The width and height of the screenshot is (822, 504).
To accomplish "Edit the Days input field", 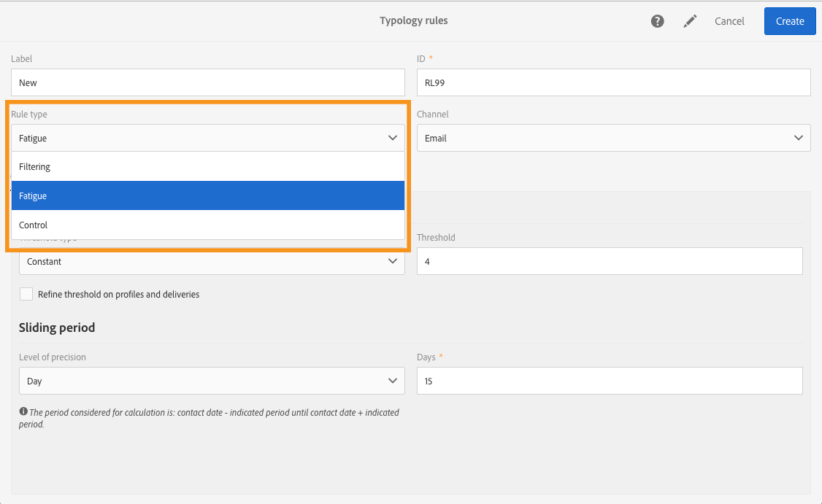I will click(x=609, y=381).
